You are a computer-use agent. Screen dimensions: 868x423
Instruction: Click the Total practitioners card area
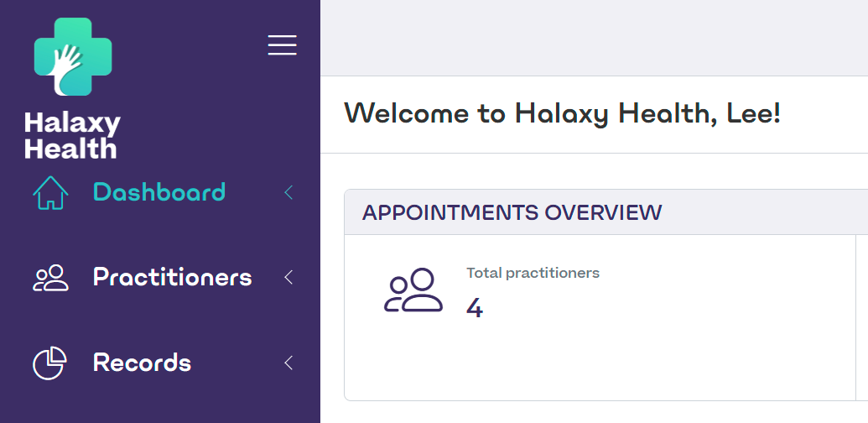600,317
